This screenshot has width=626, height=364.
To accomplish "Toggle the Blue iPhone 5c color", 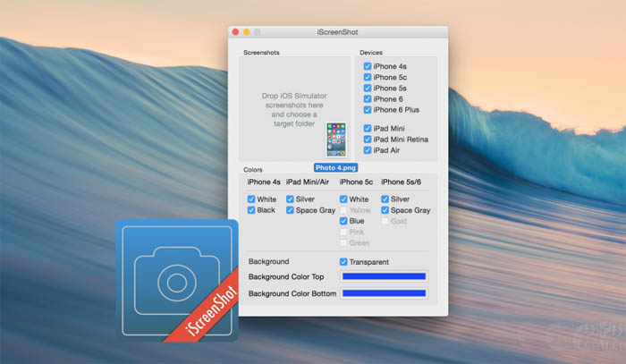I will (x=343, y=221).
